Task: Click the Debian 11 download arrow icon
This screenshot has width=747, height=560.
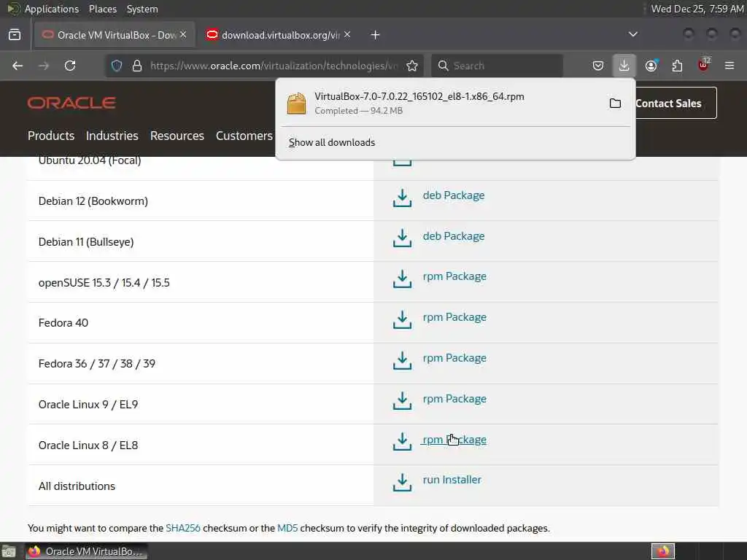Action: [402, 238]
